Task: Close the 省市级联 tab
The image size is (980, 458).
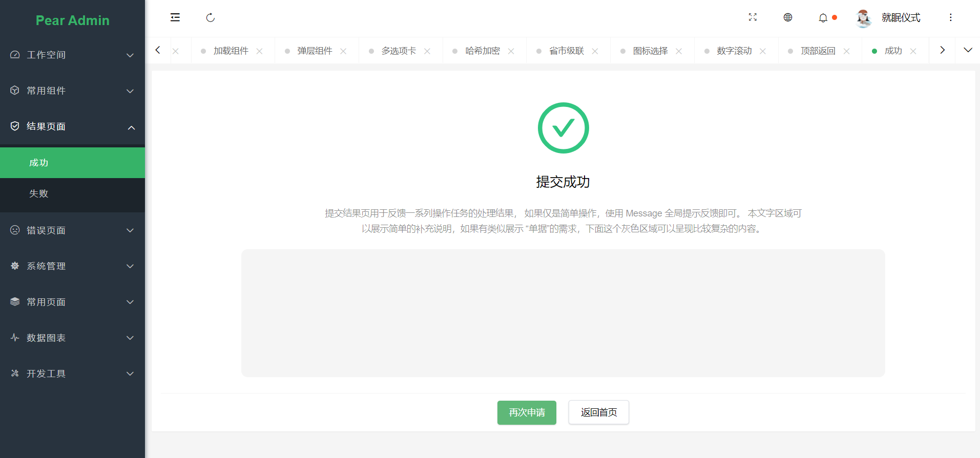Action: click(x=595, y=51)
